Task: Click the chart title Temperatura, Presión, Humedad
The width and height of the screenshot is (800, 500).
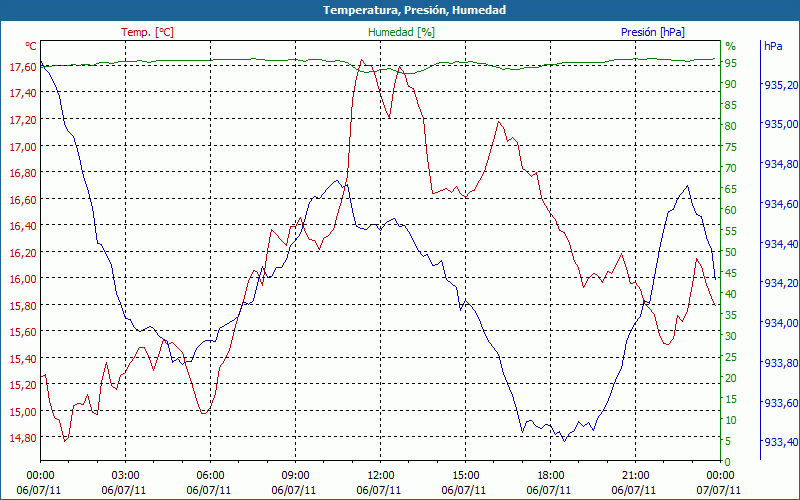Action: pyautogui.click(x=414, y=10)
